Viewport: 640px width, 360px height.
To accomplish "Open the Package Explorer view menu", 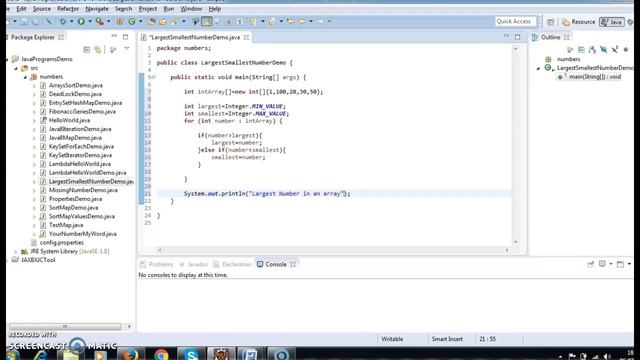I will (127, 49).
